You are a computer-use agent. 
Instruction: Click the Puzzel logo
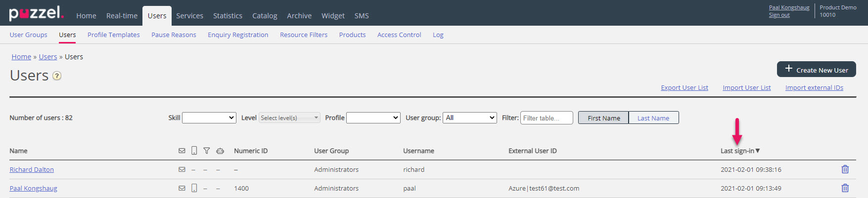tap(36, 13)
